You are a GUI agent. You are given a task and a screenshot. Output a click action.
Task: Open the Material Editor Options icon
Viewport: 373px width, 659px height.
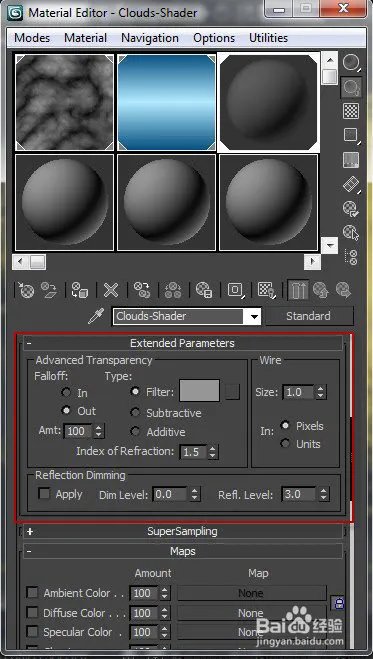coord(351,208)
